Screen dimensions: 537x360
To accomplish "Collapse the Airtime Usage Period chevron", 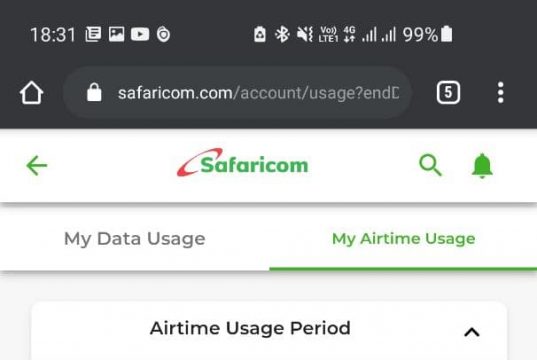I will [472, 332].
